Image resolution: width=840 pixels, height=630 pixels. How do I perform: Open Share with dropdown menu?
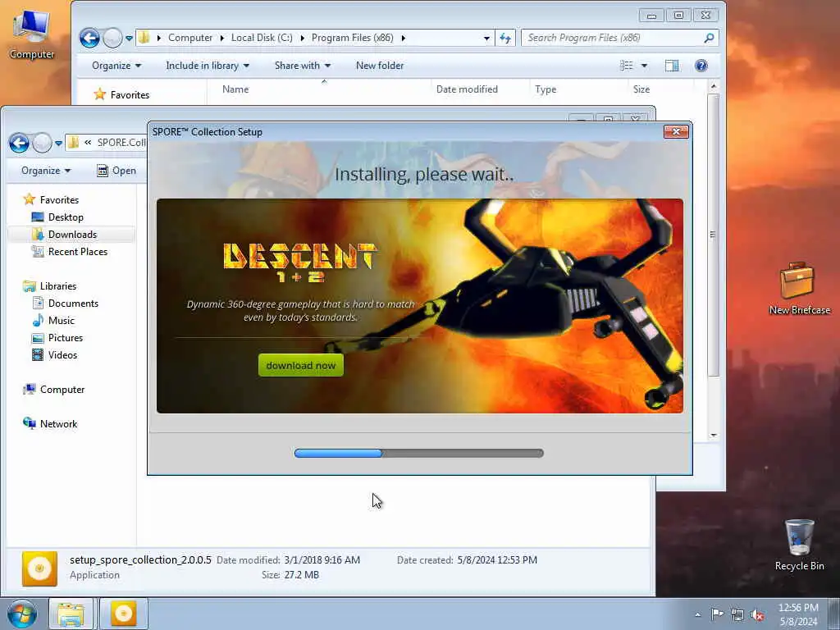point(302,66)
